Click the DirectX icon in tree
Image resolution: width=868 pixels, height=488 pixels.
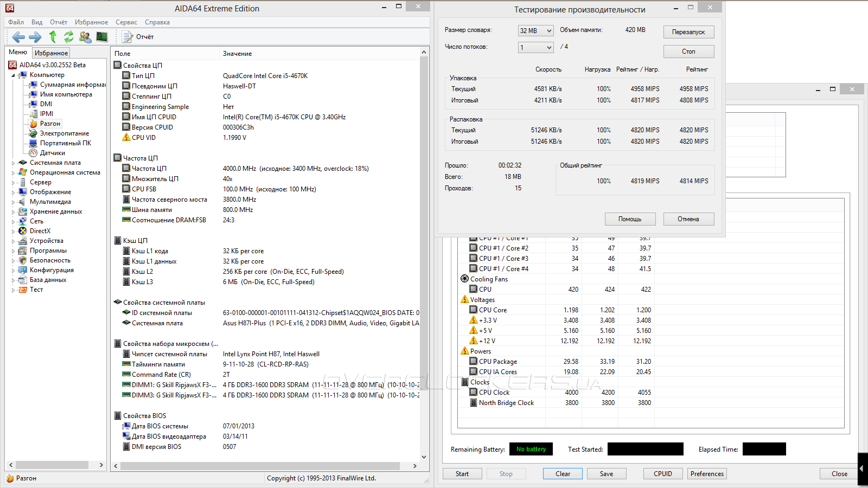coord(23,231)
